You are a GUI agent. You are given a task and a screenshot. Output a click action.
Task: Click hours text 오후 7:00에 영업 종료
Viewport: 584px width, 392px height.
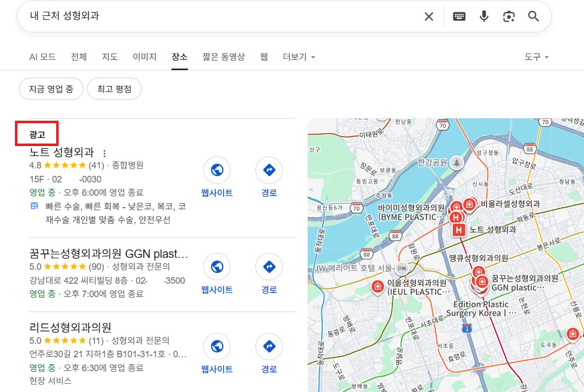click(x=103, y=294)
